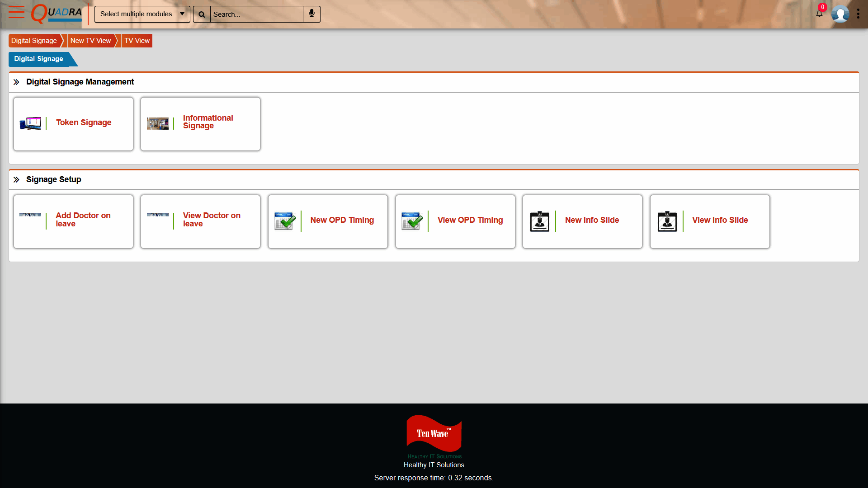Open the Select multiple modules dropdown

[x=142, y=14]
